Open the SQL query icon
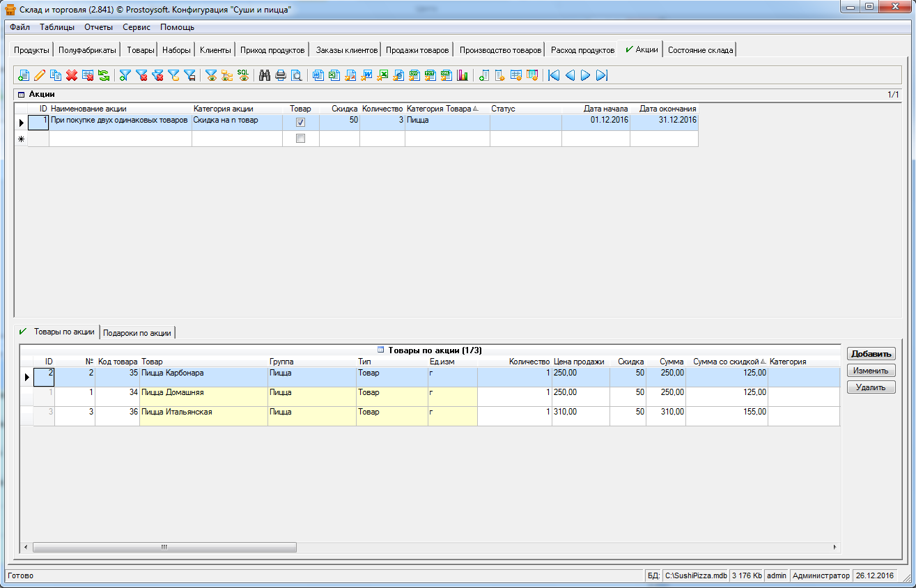This screenshot has height=588, width=916. tap(243, 75)
